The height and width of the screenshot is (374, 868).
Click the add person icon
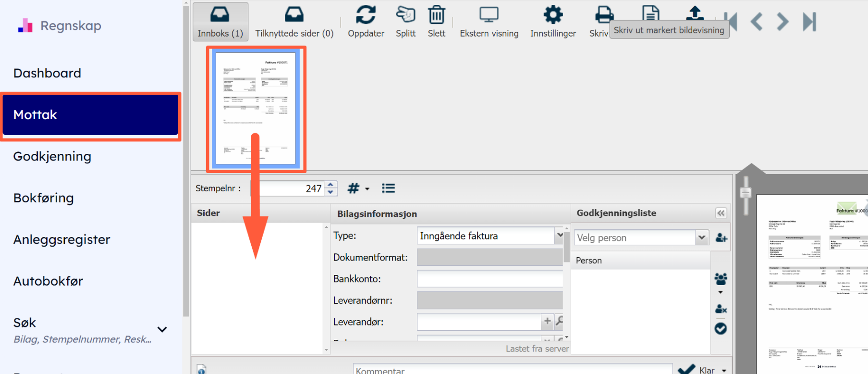(x=721, y=238)
